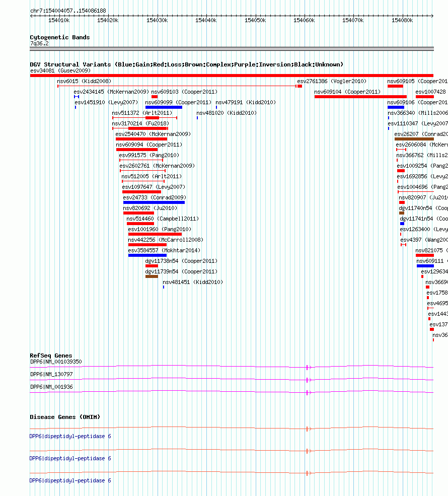Select esv2540470 (McKernan2009) label

coord(153,134)
